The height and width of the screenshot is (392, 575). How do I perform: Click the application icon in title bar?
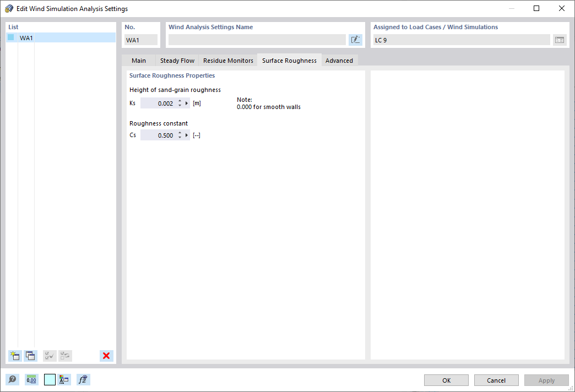[9, 8]
